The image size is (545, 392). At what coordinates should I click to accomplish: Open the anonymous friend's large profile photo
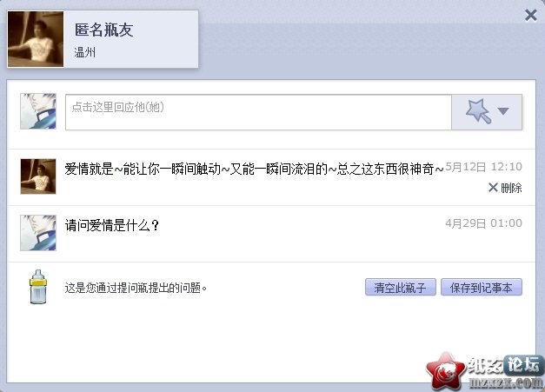[36, 39]
